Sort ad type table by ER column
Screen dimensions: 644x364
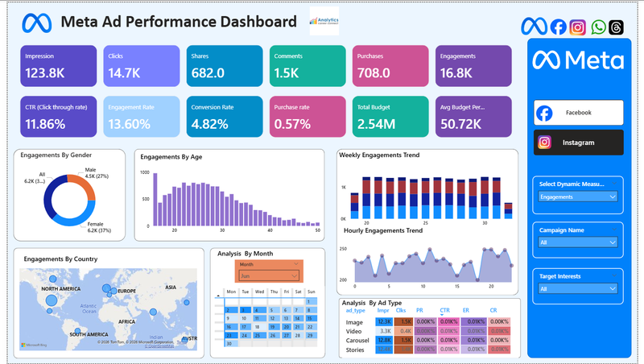point(466,311)
